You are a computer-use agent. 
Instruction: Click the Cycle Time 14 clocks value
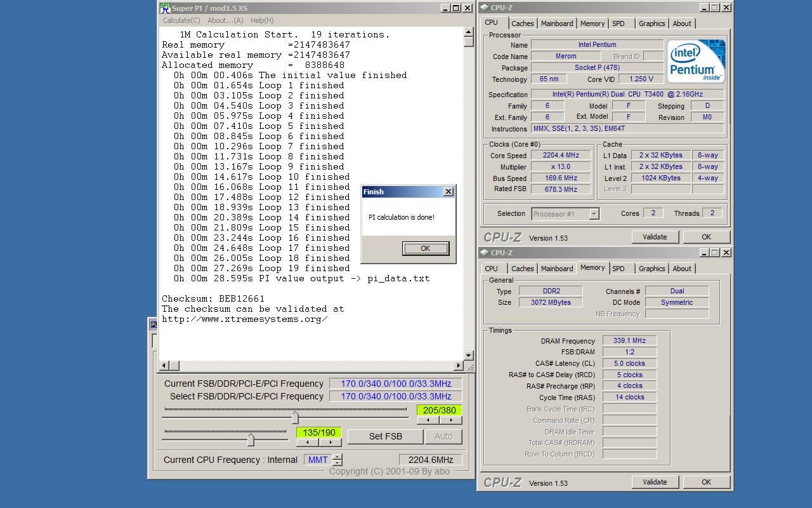point(629,398)
